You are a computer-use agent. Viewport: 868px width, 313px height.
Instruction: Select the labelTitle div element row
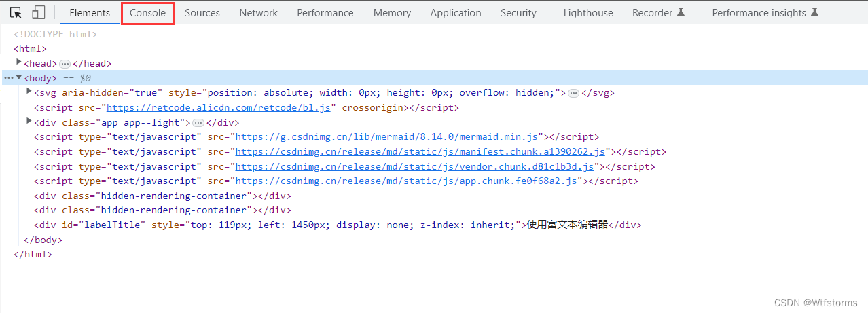pyautogui.click(x=337, y=225)
